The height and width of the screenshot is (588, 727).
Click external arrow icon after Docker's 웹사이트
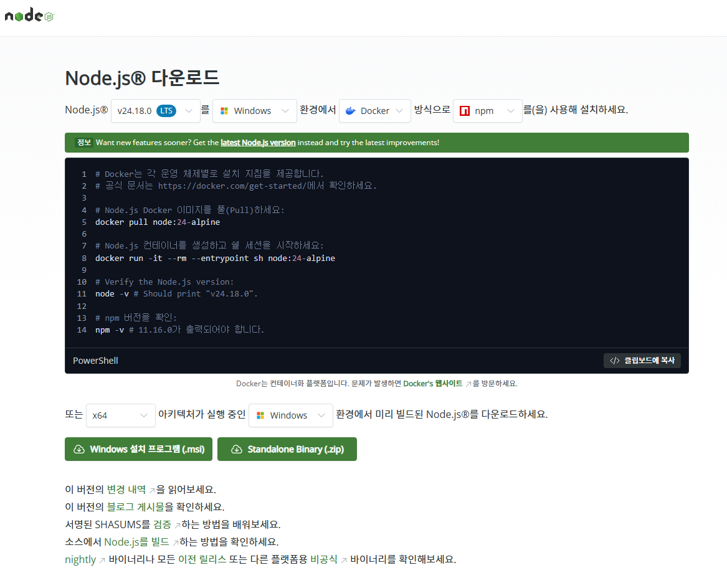pyautogui.click(x=468, y=384)
